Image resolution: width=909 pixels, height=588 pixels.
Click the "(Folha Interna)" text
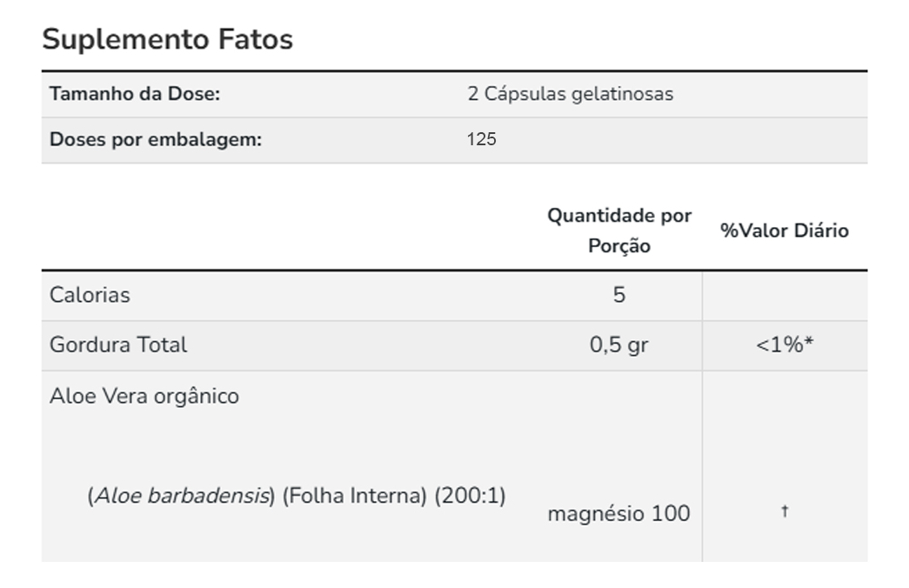355,496
